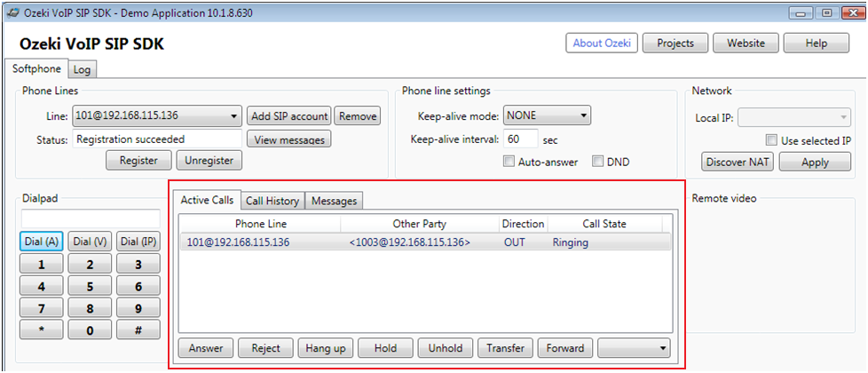
Task: Click the Phone Line column header
Action: tap(260, 224)
